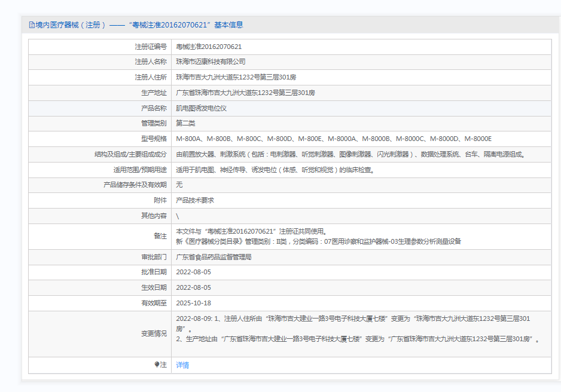Select registration number value 粤械注准20162070621
561x392 pixels.
pyautogui.click(x=209, y=47)
